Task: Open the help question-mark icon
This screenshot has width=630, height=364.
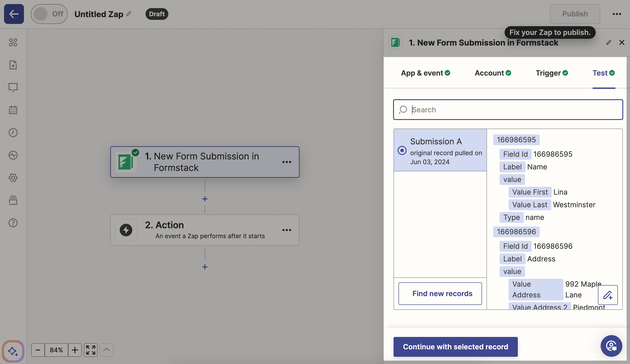Action: (x=13, y=223)
